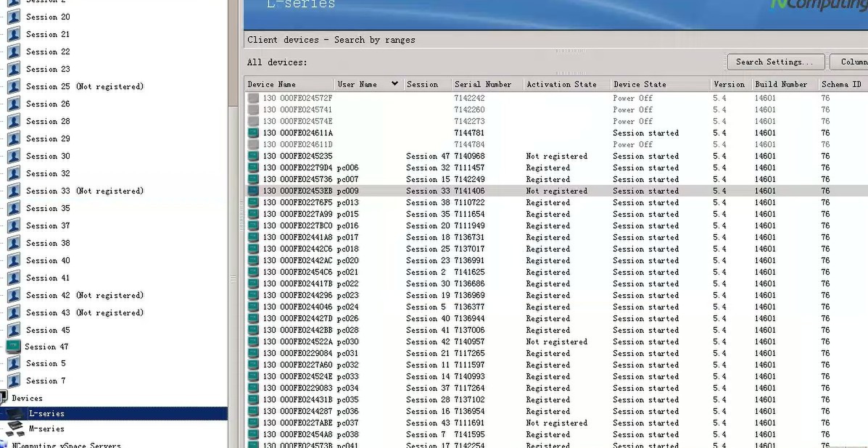Screen dimensions: 868x448
Task: Sort by Activation State column header
Action: [x=567, y=84]
